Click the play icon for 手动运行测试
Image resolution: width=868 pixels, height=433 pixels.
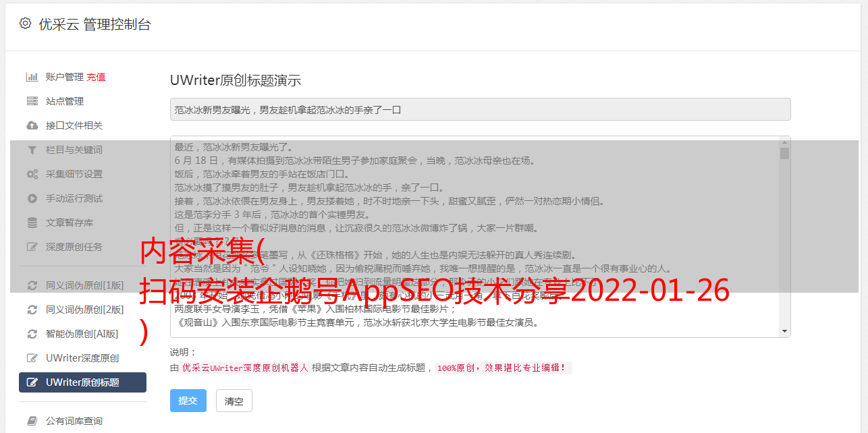coord(32,198)
